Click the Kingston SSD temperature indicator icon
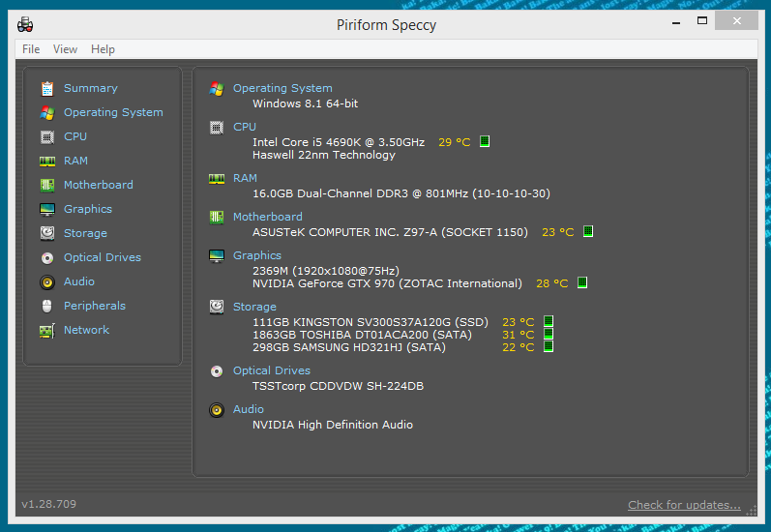This screenshot has height=532, width=771. (x=549, y=321)
